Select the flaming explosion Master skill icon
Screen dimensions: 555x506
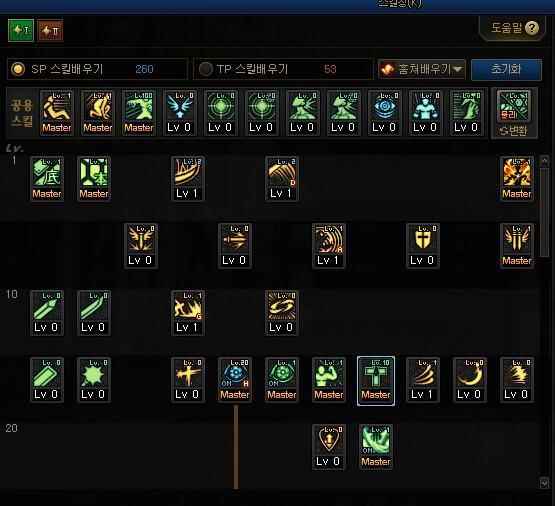[x=517, y=179]
